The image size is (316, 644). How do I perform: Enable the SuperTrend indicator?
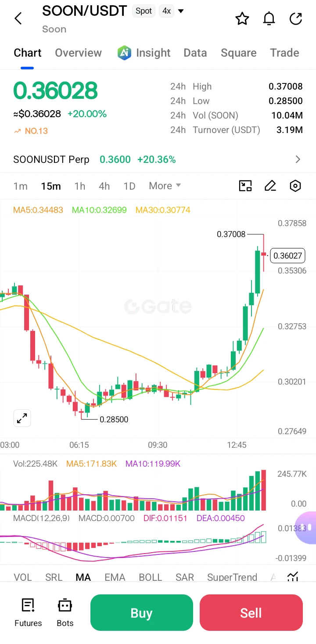pos(232,577)
